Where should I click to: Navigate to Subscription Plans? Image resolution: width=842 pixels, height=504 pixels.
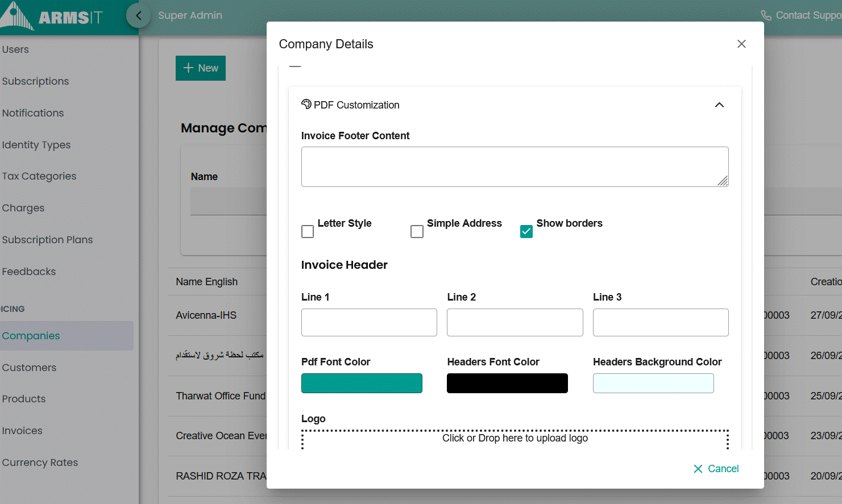pyautogui.click(x=48, y=239)
